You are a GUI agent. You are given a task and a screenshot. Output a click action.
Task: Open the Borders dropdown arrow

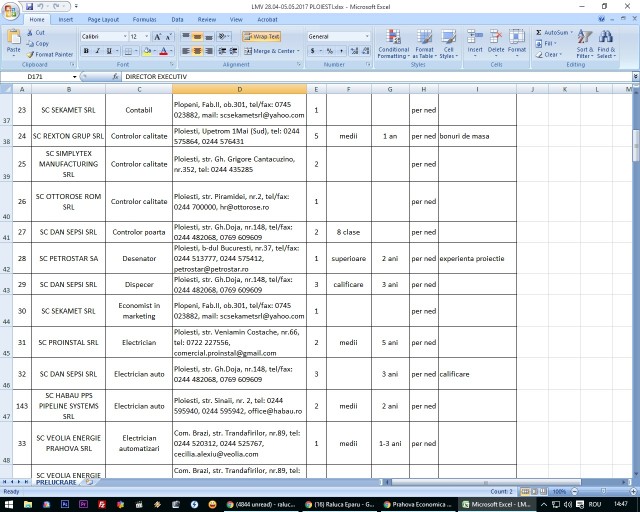136,51
